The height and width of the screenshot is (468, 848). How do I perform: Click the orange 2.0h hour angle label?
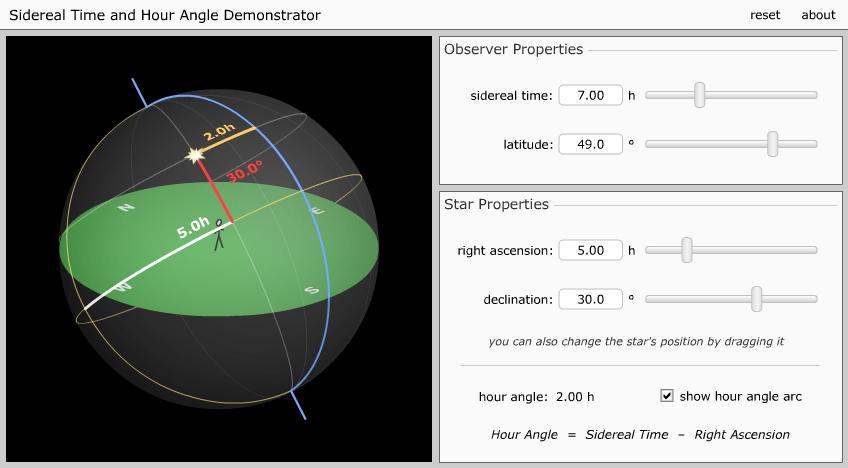click(x=219, y=132)
